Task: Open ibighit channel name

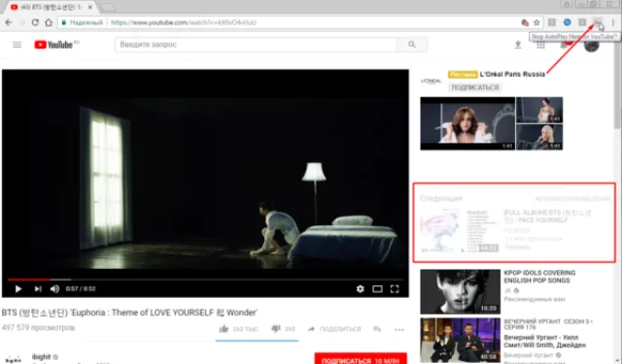Action: 41,357
